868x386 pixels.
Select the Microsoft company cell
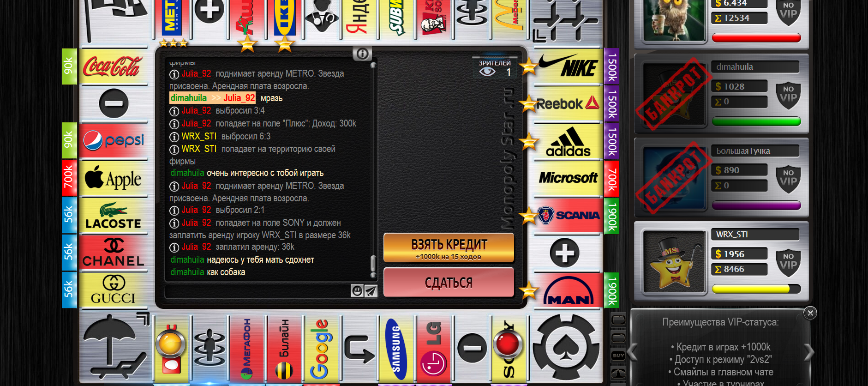point(568,179)
